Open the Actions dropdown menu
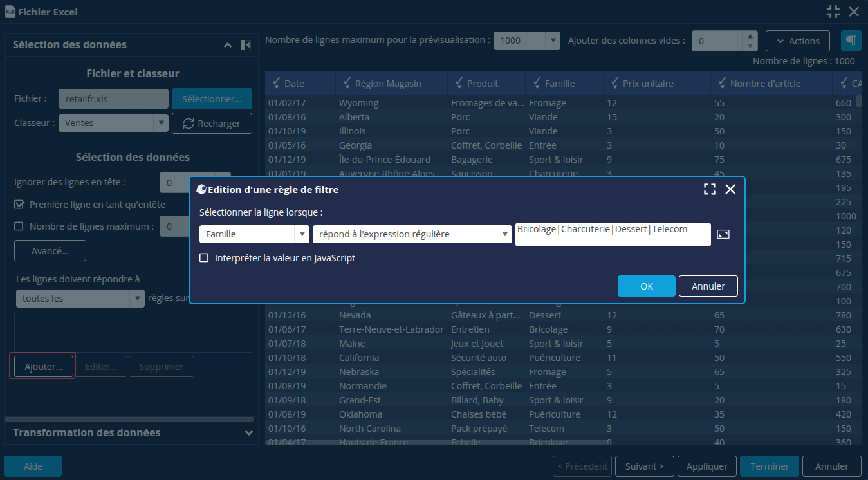 click(797, 41)
